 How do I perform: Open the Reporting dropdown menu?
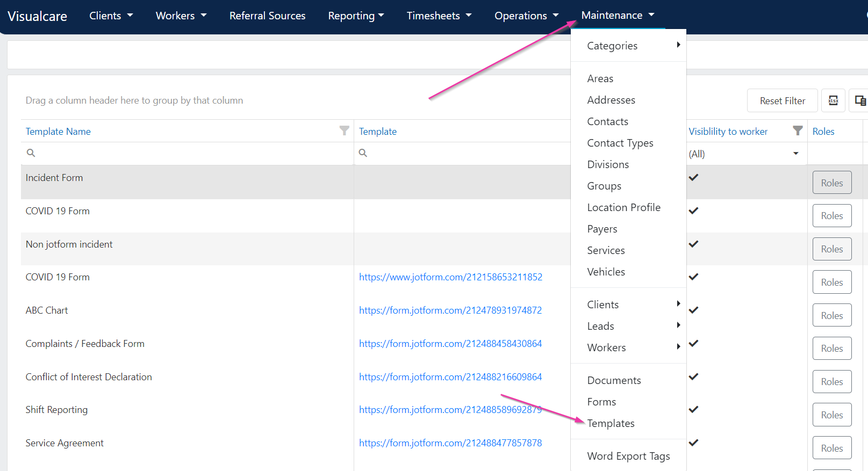pyautogui.click(x=356, y=16)
